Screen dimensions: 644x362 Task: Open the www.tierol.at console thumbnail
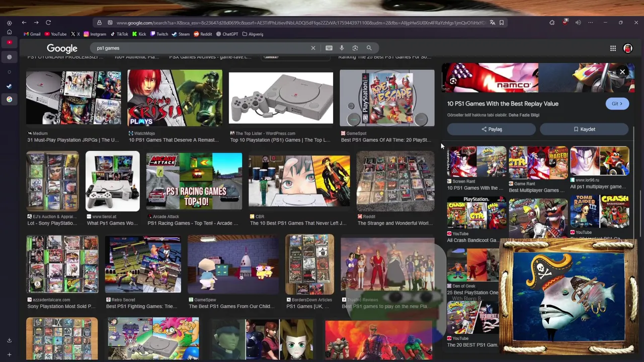pos(112,182)
